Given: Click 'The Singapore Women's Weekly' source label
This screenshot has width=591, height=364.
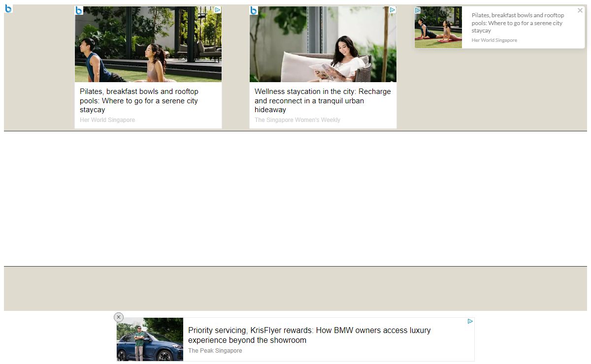Looking at the screenshot, I should (x=297, y=120).
